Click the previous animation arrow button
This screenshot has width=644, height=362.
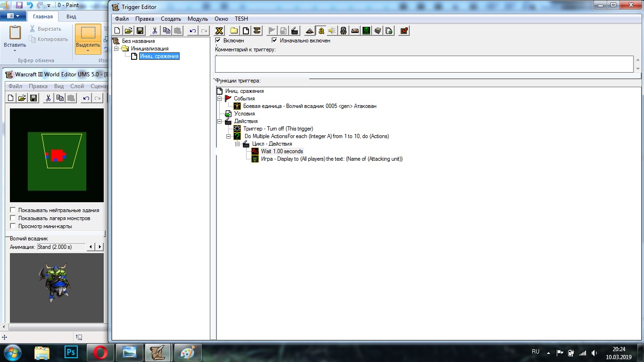coord(91,247)
